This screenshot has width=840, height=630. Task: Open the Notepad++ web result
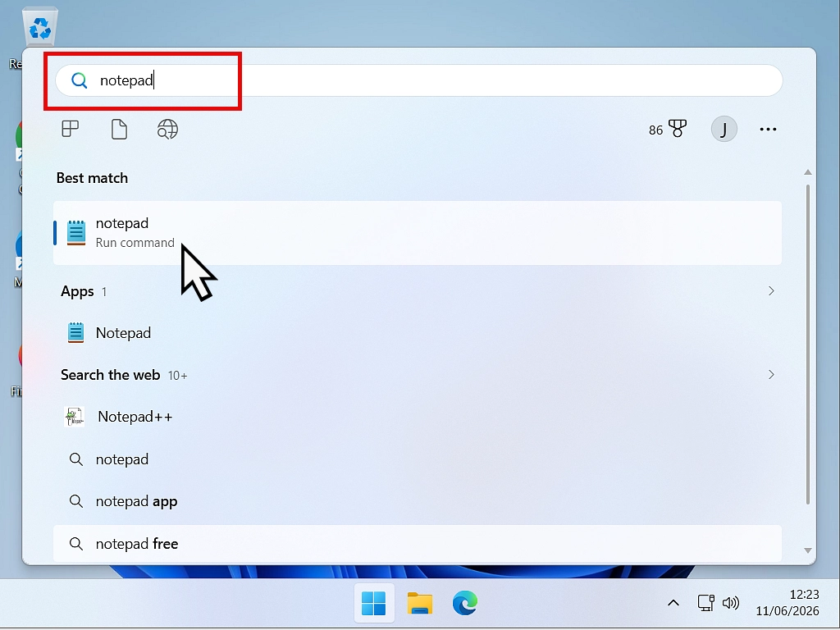(x=418, y=416)
